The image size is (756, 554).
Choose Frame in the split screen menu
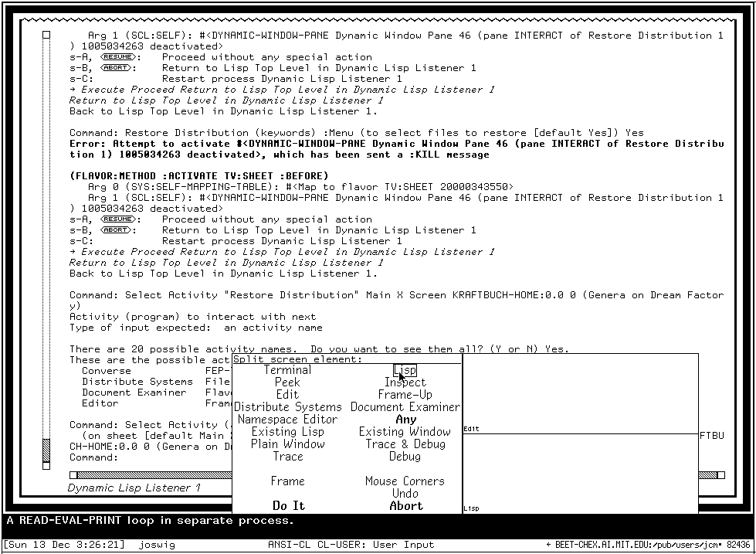(288, 481)
